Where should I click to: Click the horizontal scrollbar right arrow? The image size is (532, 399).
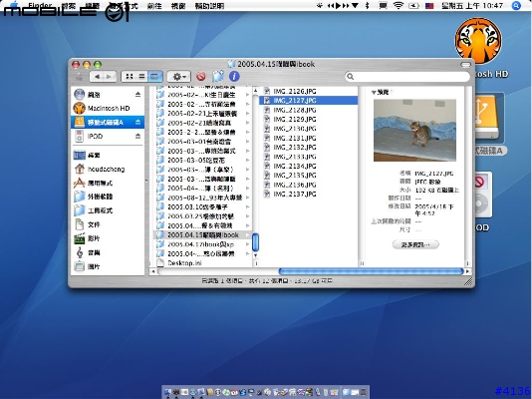click(x=468, y=271)
